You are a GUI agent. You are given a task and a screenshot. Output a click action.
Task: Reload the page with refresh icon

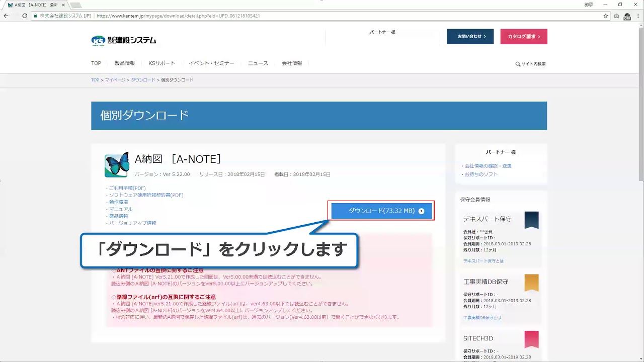pos(25,16)
